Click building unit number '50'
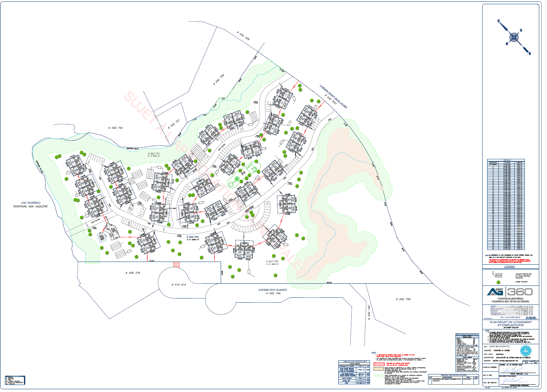 coord(240,252)
